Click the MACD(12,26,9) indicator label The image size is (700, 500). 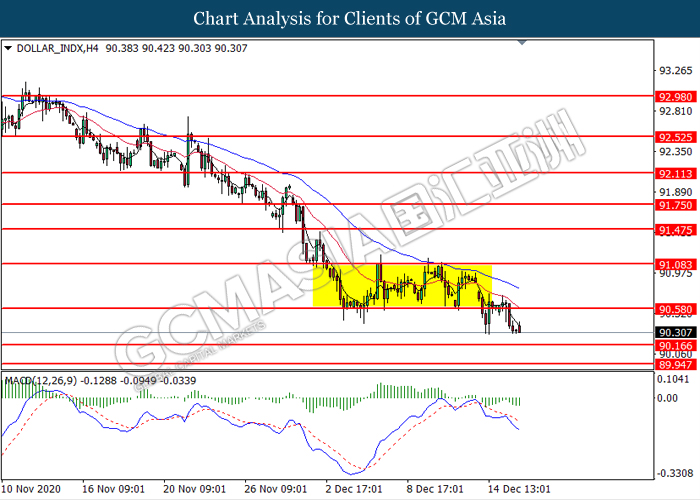click(41, 381)
